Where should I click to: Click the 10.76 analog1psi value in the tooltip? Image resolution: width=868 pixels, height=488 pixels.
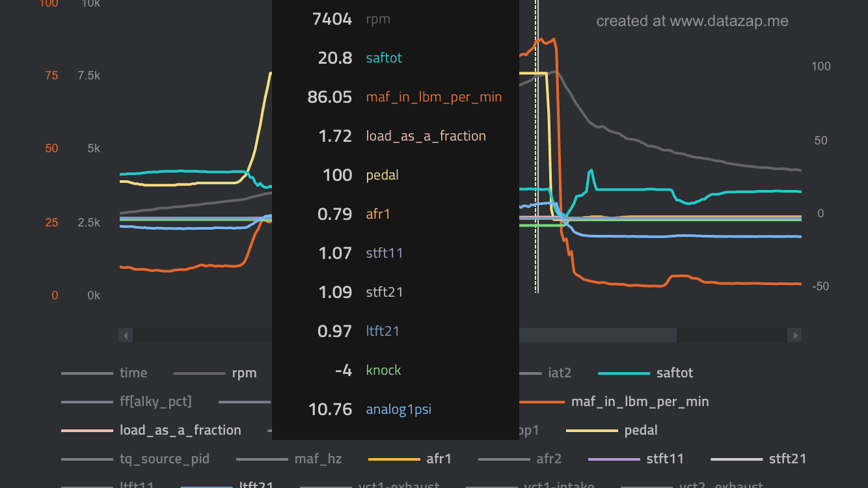tap(331, 409)
